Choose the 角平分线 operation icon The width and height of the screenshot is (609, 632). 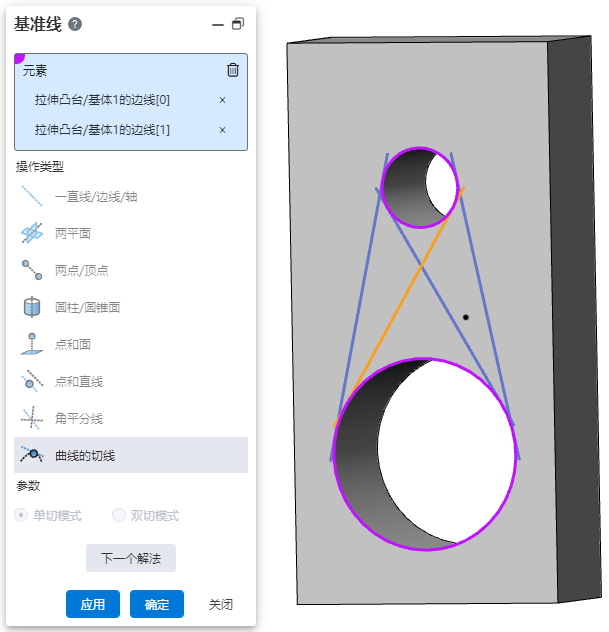tap(32, 418)
